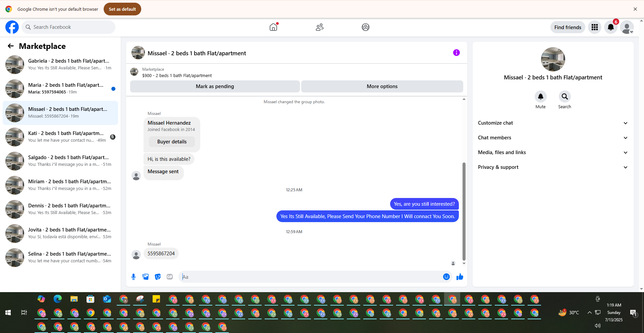Screen dimensions: 644x333
Task: Open Selina's conversation
Action: 60,257
